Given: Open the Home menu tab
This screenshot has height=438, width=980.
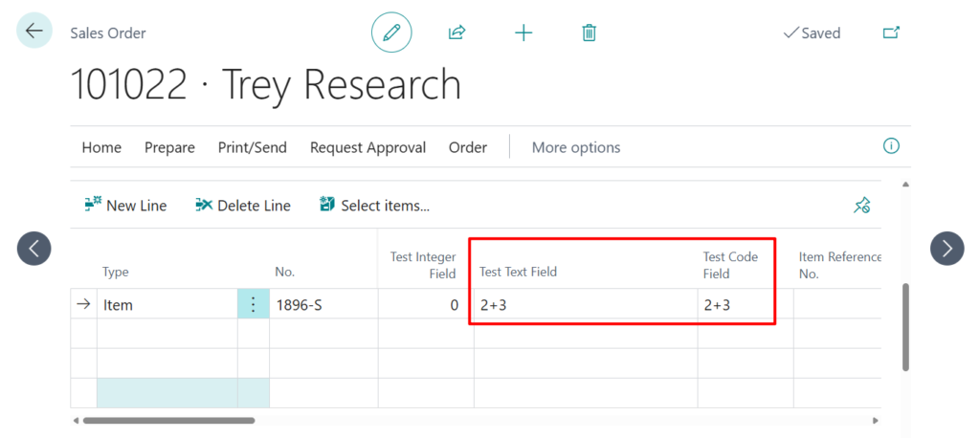Looking at the screenshot, I should 101,147.
